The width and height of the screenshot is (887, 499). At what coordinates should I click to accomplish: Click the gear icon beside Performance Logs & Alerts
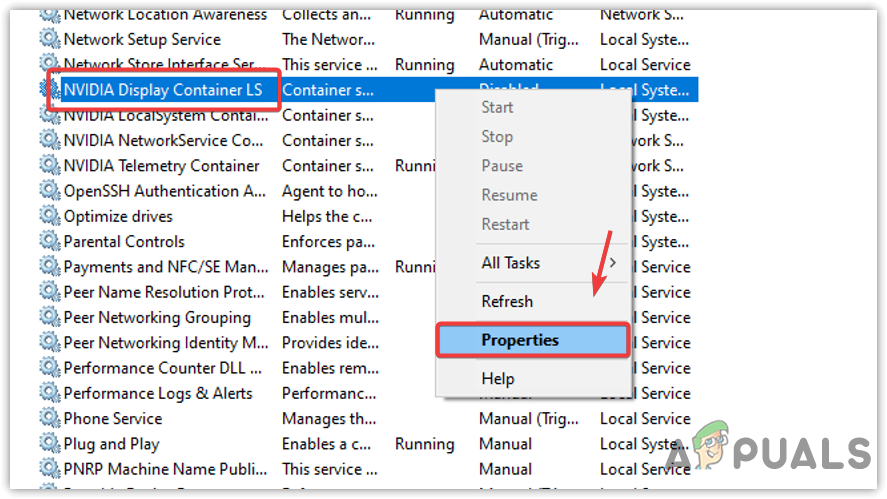[50, 393]
